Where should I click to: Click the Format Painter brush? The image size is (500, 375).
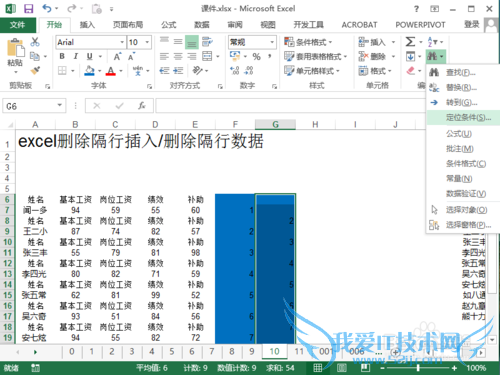click(x=35, y=70)
